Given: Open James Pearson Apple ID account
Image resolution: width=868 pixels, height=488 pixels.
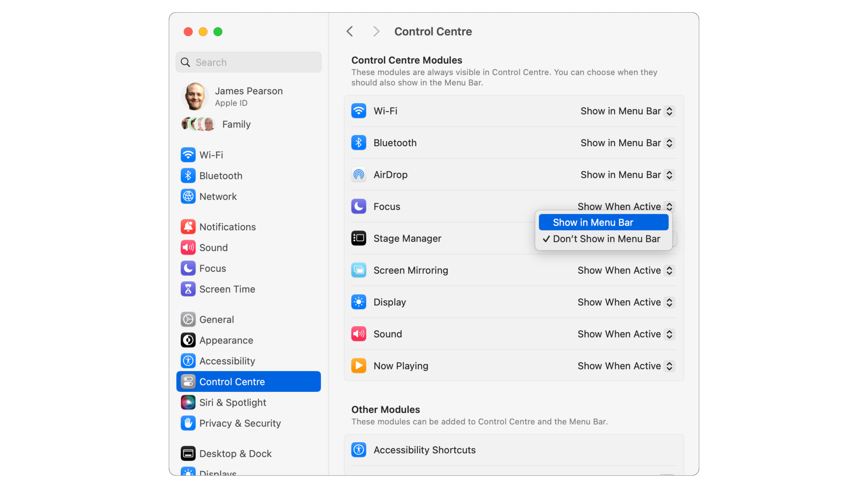Looking at the screenshot, I should point(249,97).
